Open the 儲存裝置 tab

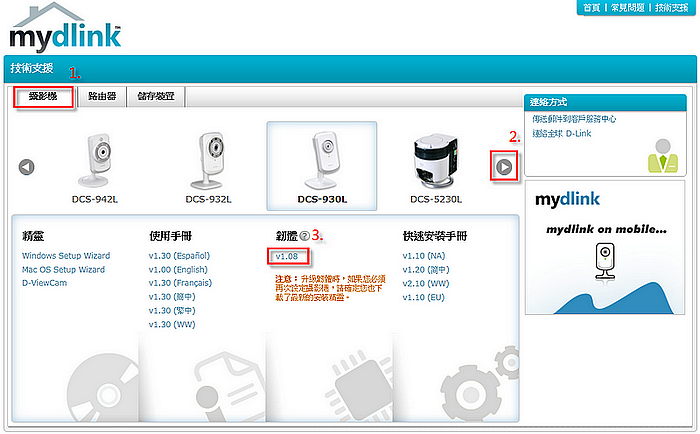pyautogui.click(x=155, y=97)
